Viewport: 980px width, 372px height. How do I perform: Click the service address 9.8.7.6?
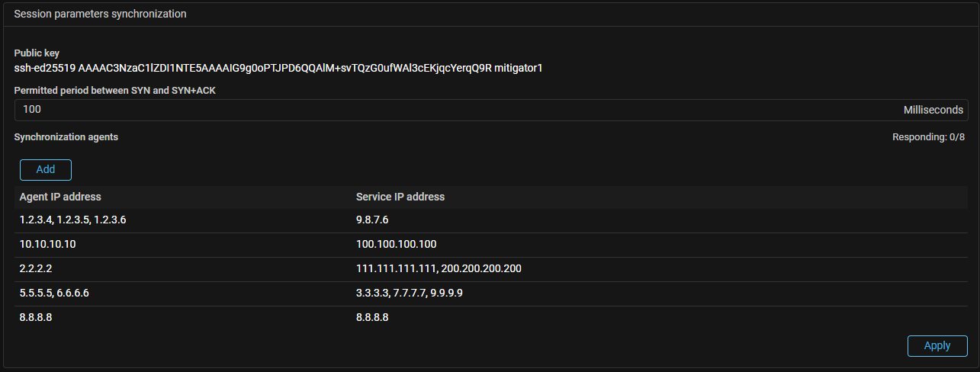[372, 220]
